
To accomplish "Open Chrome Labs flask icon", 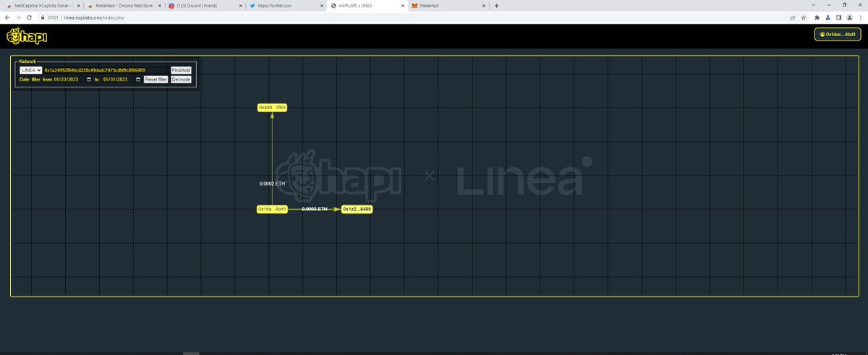I will click(828, 17).
